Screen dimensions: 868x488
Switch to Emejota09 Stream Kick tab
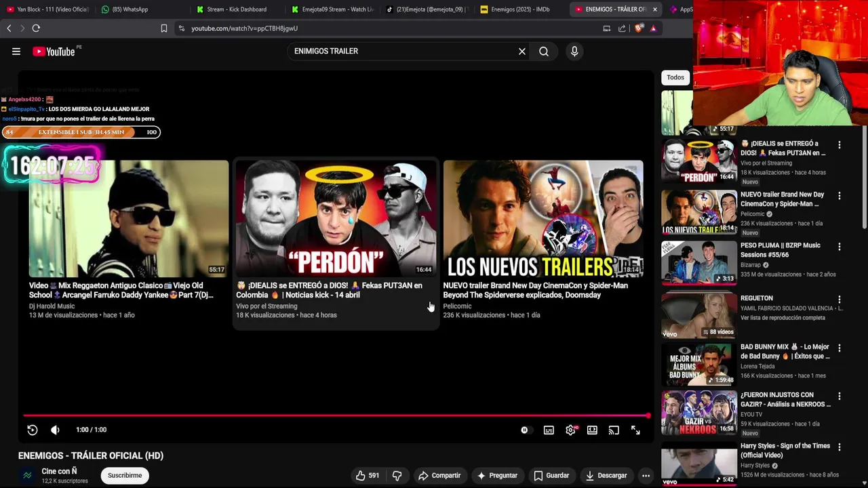[332, 9]
